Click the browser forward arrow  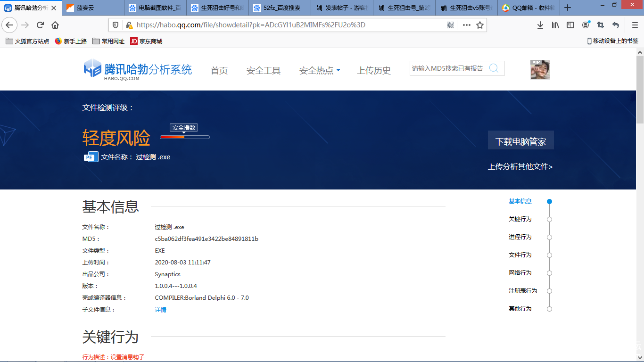click(x=25, y=25)
